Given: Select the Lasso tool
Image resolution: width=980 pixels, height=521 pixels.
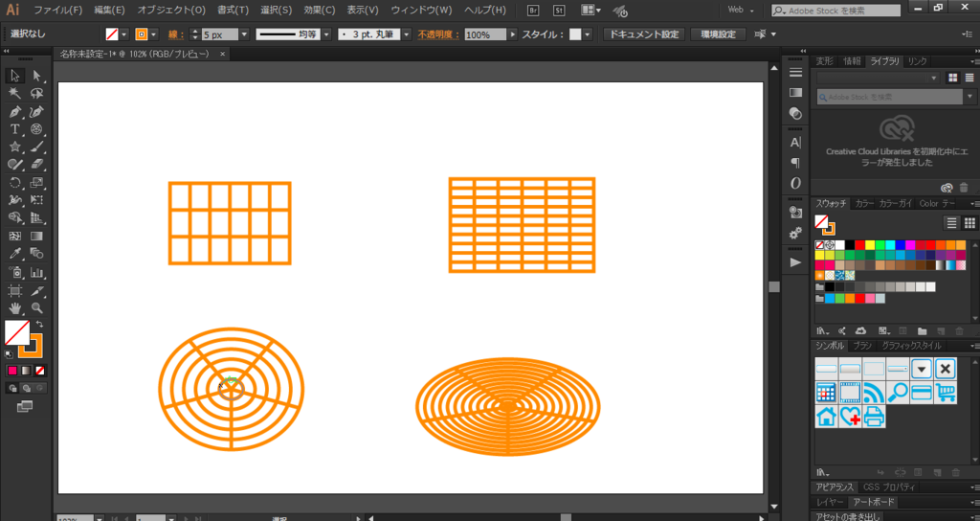Looking at the screenshot, I should click(x=37, y=94).
